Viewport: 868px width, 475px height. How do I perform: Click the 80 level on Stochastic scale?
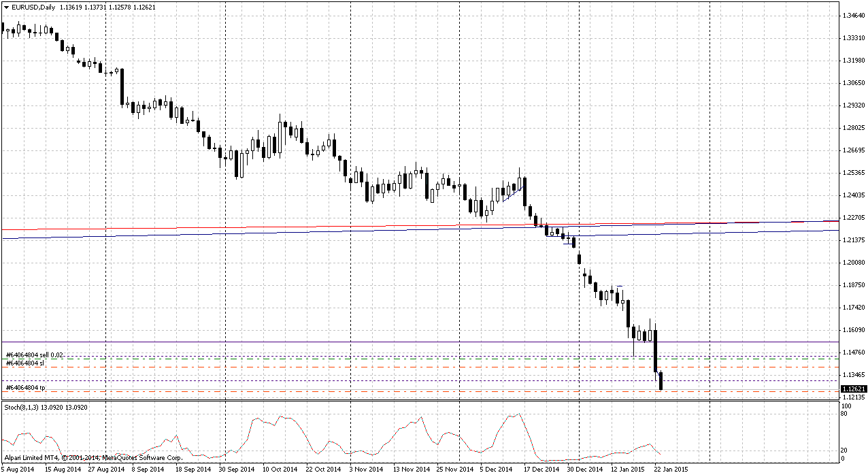(x=845, y=413)
